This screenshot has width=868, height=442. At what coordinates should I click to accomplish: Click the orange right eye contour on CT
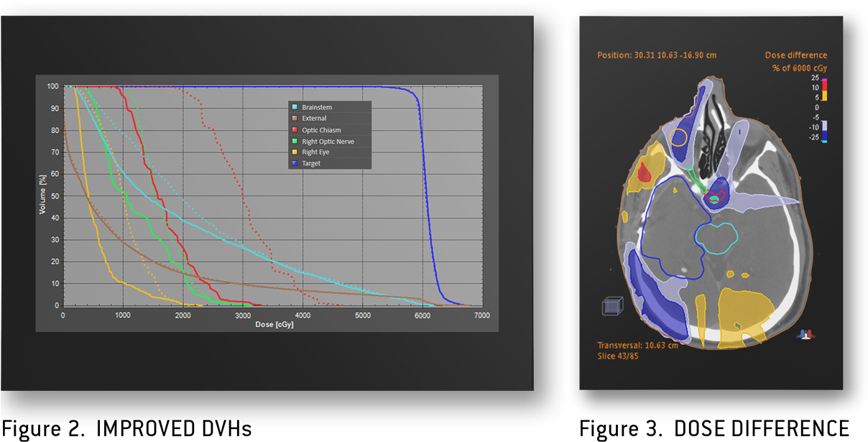[x=679, y=136]
